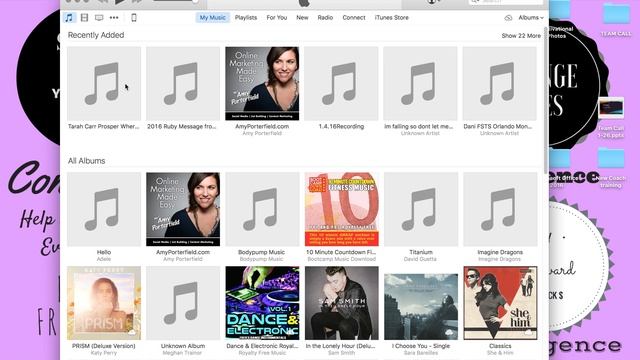Open Team Call 1-26.pptx desktop file
This screenshot has width=640, height=360.
611,118
